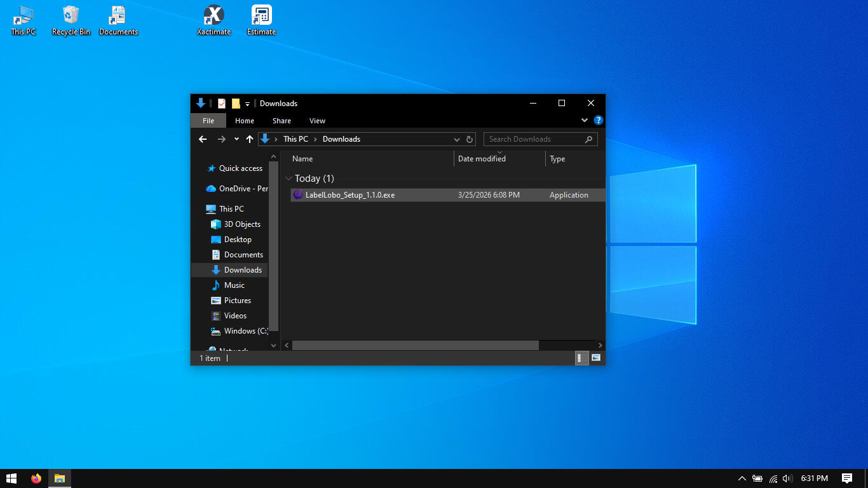The height and width of the screenshot is (488, 868).
Task: Sort by Date modified column
Action: [482, 159]
